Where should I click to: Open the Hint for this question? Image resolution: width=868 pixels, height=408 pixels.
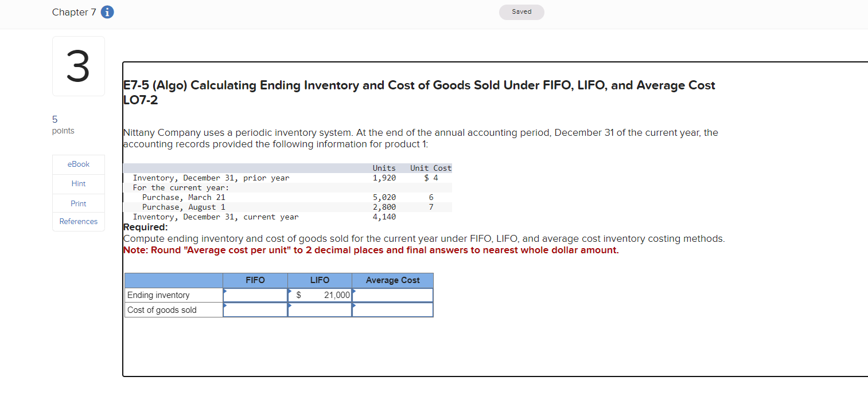(x=78, y=183)
